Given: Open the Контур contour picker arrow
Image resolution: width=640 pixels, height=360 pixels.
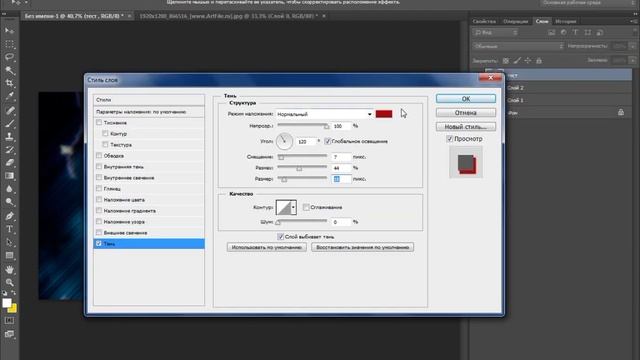Looking at the screenshot, I should click(x=293, y=207).
